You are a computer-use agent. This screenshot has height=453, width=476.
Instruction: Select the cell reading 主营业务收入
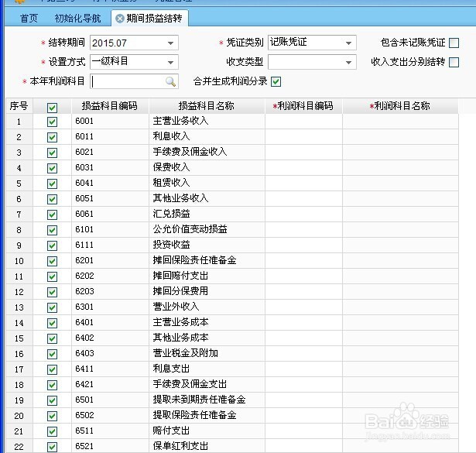coord(207,122)
